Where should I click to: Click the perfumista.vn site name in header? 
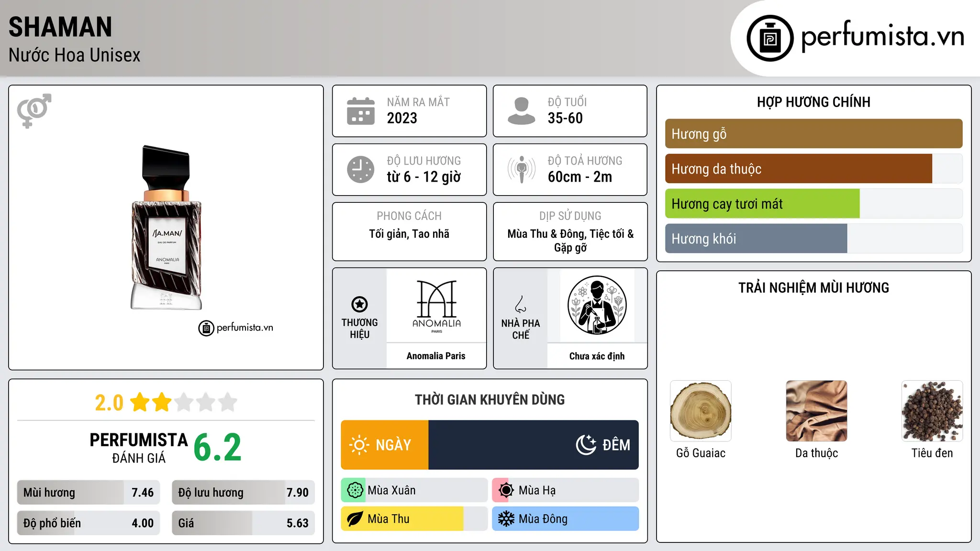coord(883,36)
